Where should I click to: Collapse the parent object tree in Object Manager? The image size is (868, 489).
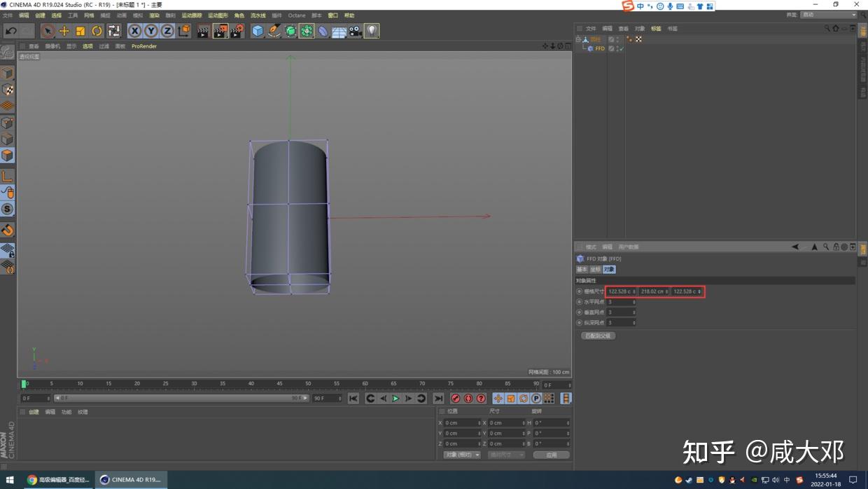[578, 39]
